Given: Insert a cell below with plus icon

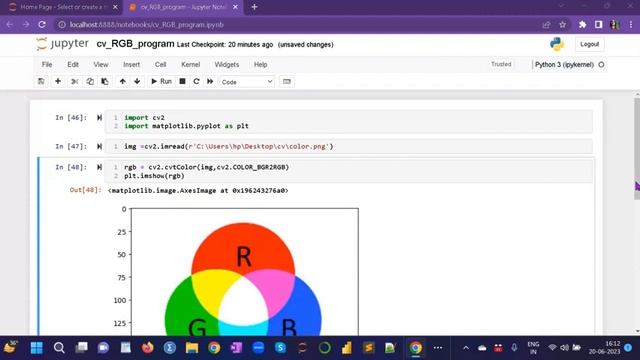Looking at the screenshot, I should click(58, 82).
